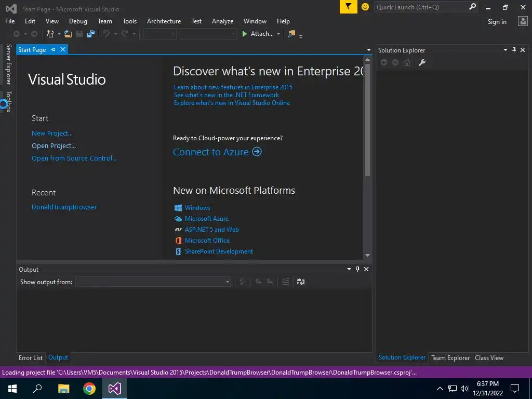Viewport: 532px width, 399px height.
Task: Open notifications flag icon
Action: pyautogui.click(x=349, y=7)
